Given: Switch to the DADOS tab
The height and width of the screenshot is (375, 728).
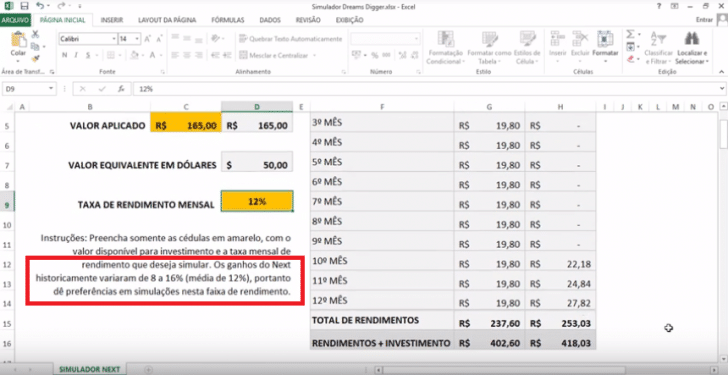Looking at the screenshot, I should click(x=270, y=20).
